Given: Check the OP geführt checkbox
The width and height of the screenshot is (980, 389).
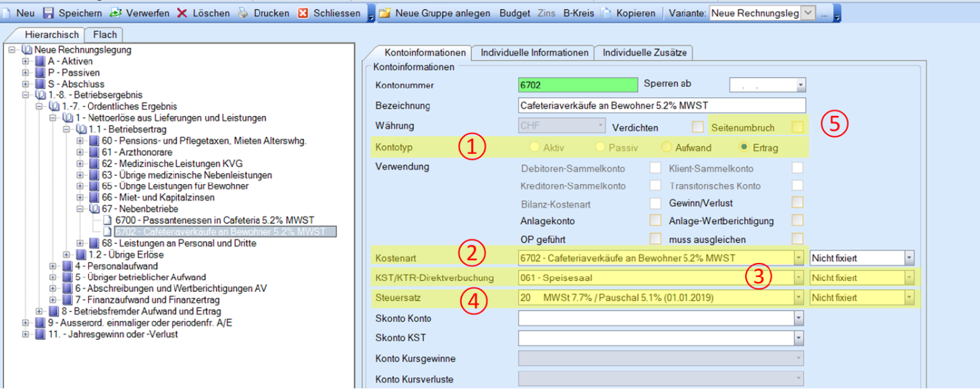Looking at the screenshot, I should point(655,238).
